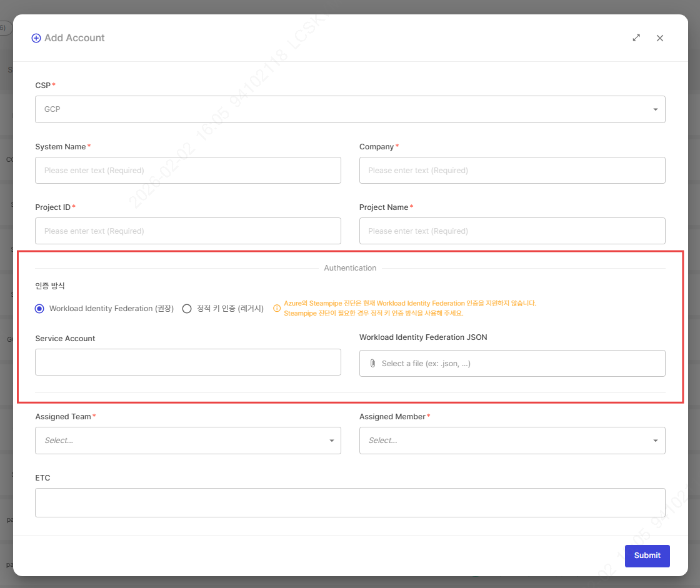Click the ETC text area

point(350,503)
